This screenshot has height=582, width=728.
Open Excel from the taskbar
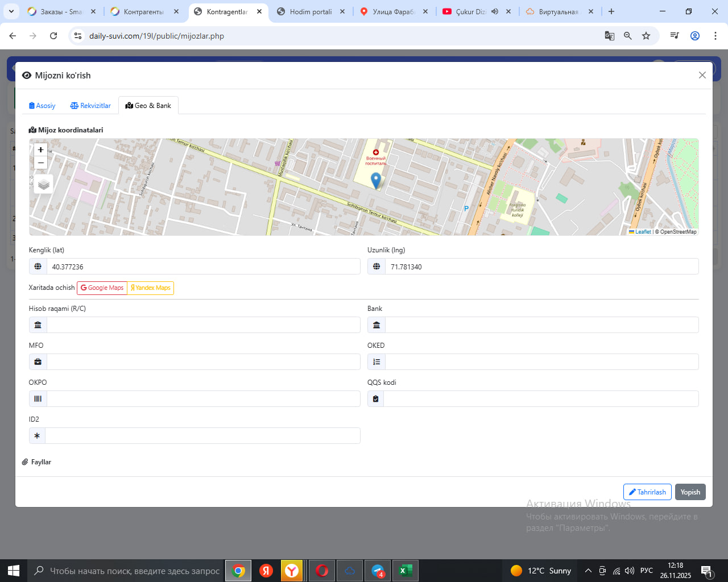pos(406,571)
